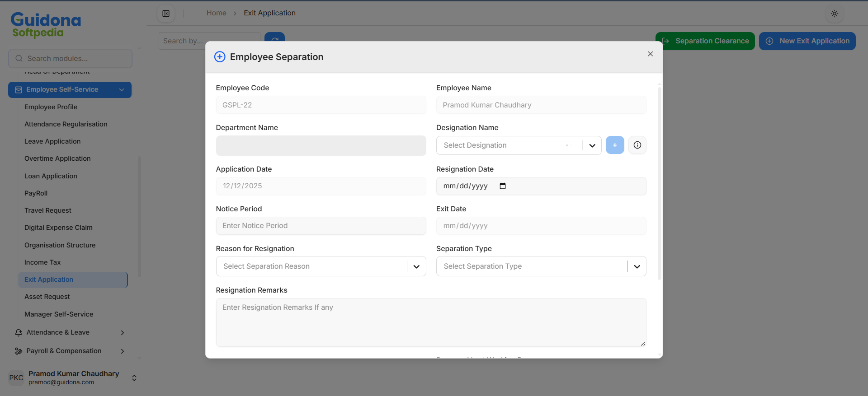
Task: Click the Guidona Softpedia logo
Action: tap(45, 24)
